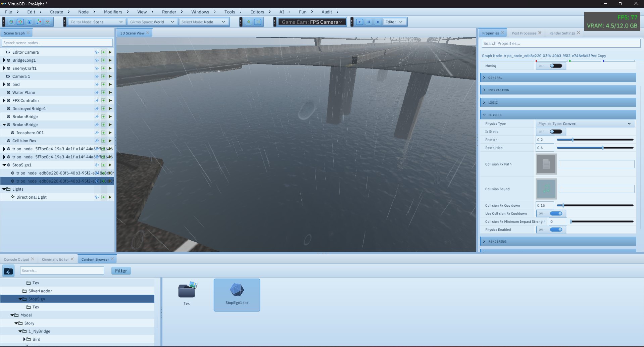The image size is (644, 347).
Task: Open the Modifiers menu
Action: click(113, 12)
